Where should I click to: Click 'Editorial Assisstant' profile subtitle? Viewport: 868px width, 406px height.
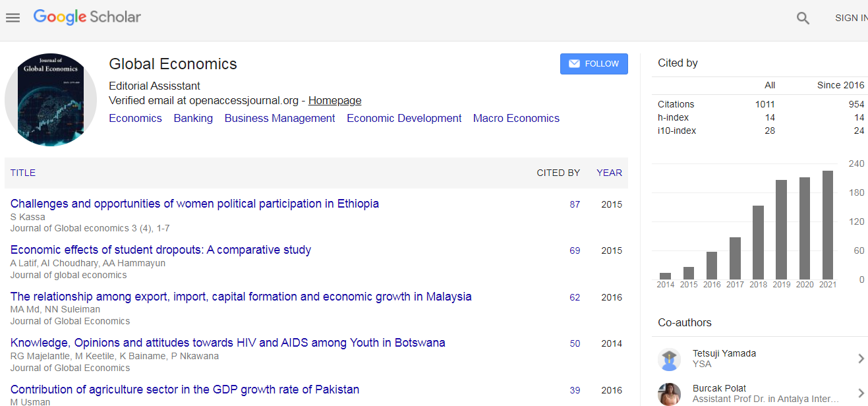tap(154, 86)
